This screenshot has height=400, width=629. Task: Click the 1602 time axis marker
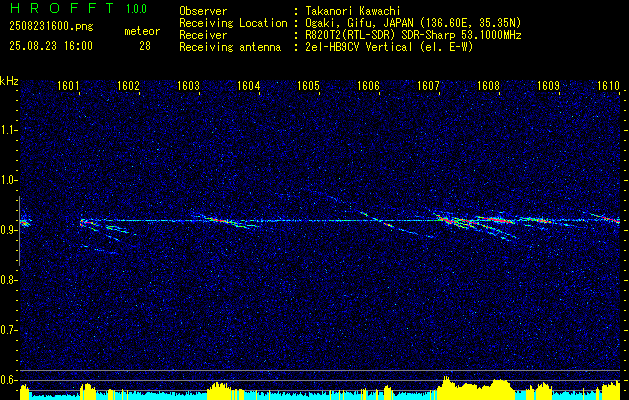click(128, 85)
